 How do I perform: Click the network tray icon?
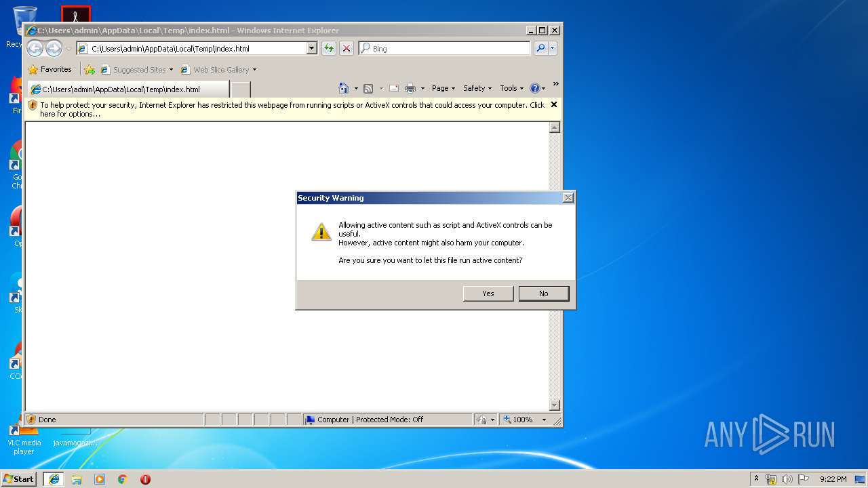tap(771, 479)
